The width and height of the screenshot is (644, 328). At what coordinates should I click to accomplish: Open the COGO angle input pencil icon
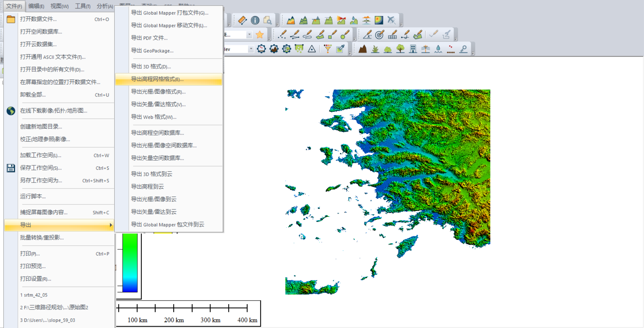click(367, 34)
